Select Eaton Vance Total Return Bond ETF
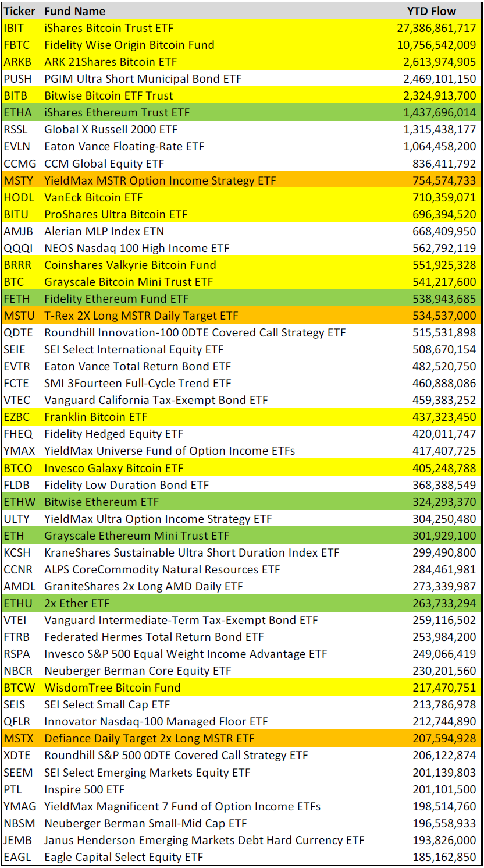484x868 pixels. coord(137,366)
